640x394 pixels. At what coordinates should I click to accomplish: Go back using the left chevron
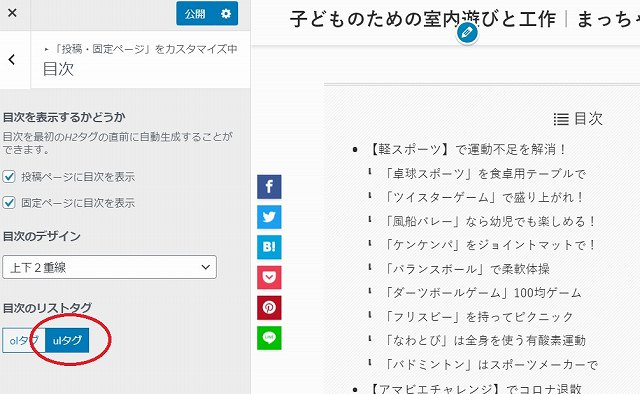pos(12,60)
